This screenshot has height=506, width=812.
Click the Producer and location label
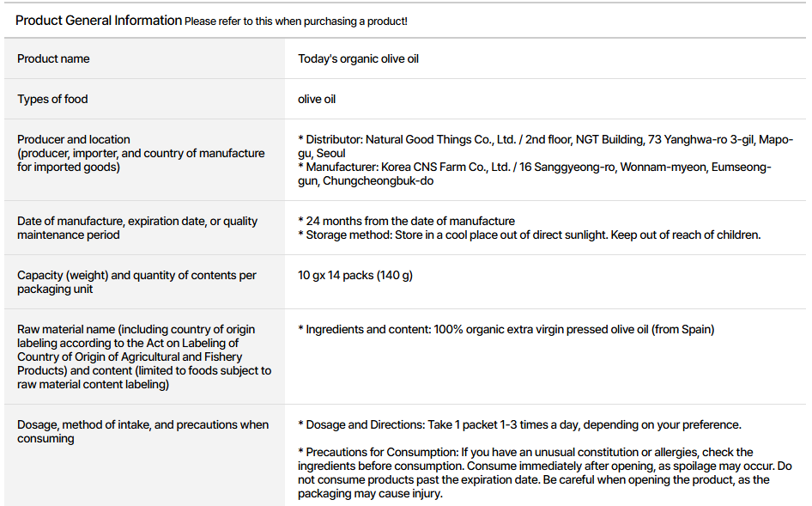74,139
